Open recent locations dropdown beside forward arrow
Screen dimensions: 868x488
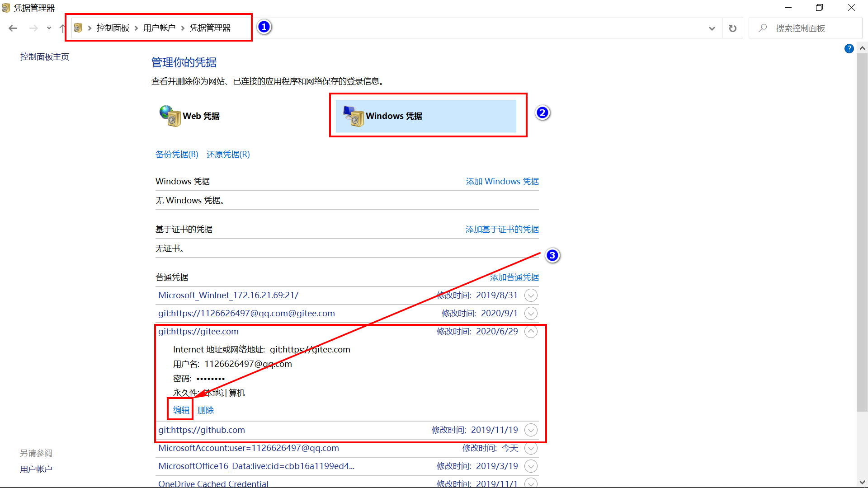coord(49,28)
